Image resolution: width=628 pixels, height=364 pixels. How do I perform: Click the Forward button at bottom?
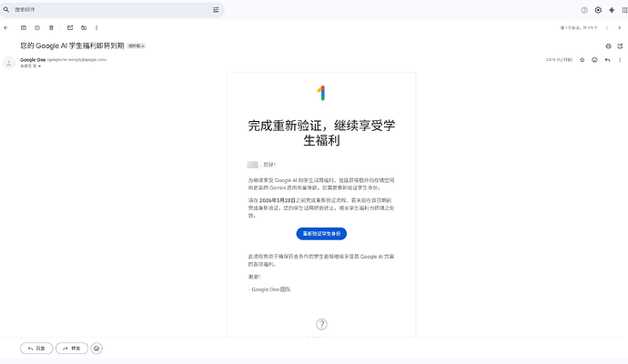(72, 349)
